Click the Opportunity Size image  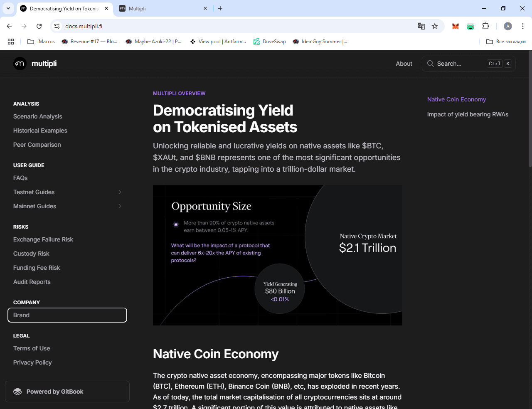(278, 255)
